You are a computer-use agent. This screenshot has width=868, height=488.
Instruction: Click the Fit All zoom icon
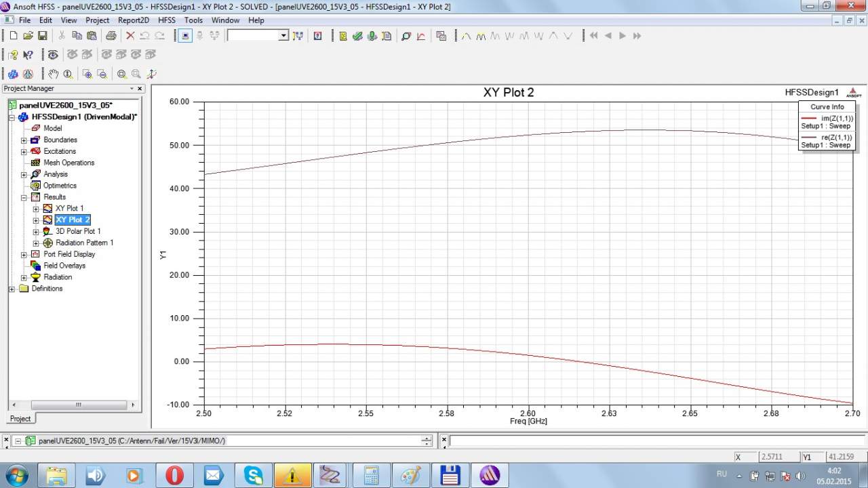[x=121, y=74]
